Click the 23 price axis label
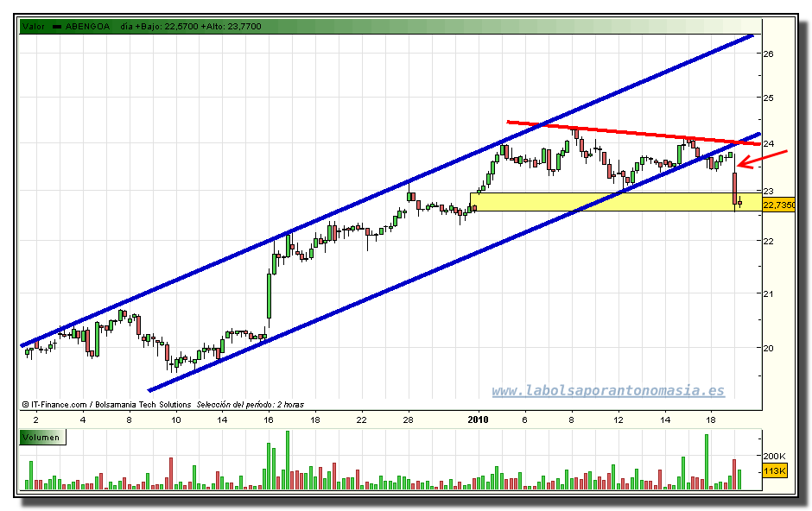The height and width of the screenshot is (511, 812). (x=769, y=191)
